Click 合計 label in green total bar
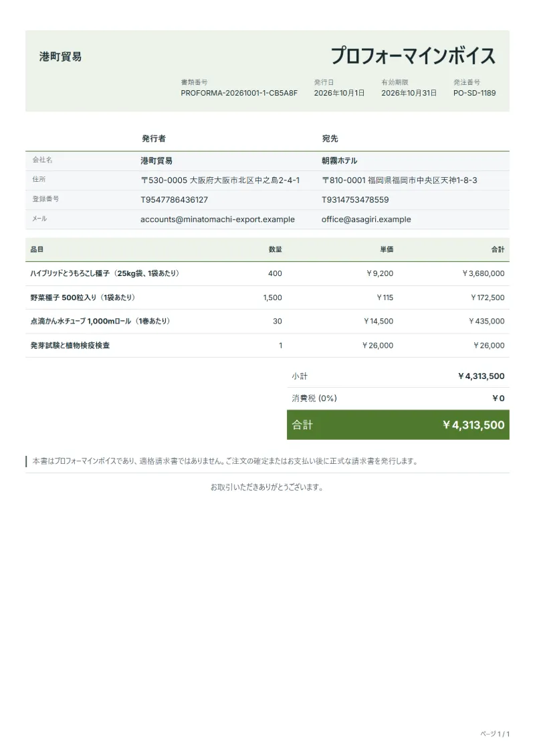The width and height of the screenshot is (535, 756). click(x=302, y=425)
